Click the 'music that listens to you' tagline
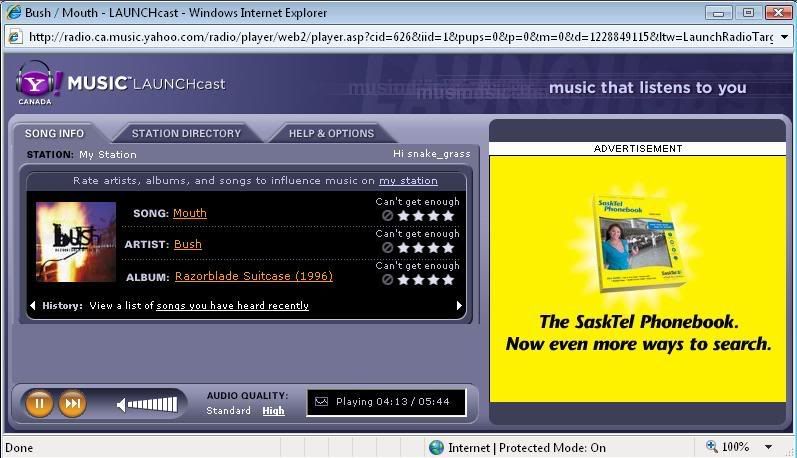The height and width of the screenshot is (458, 797). 648,87
